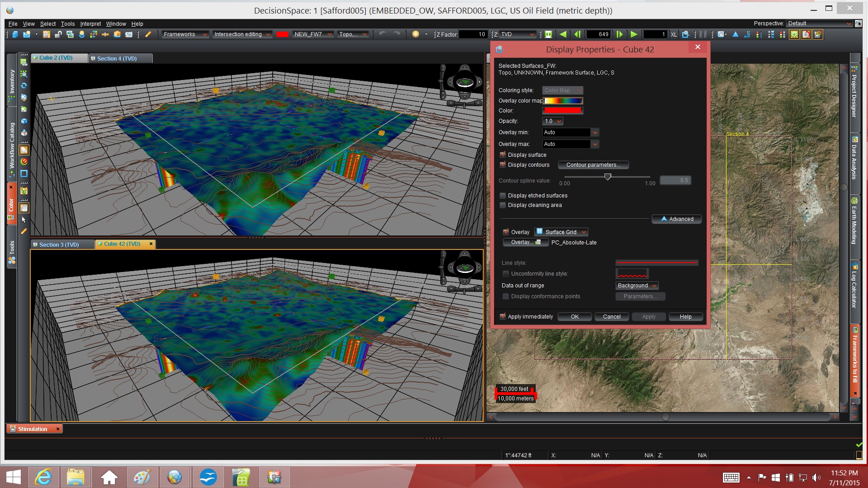
Task: Click the green home view icon in left toolbar
Action: coord(24,109)
